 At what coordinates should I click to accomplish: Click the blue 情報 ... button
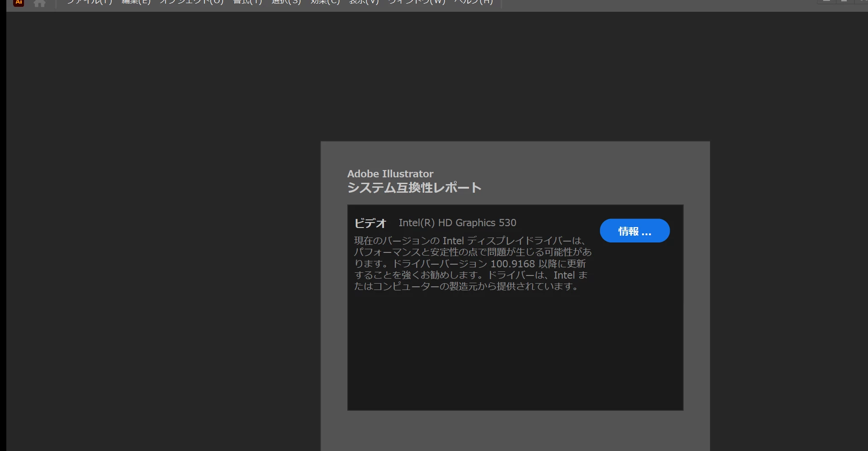(x=634, y=231)
